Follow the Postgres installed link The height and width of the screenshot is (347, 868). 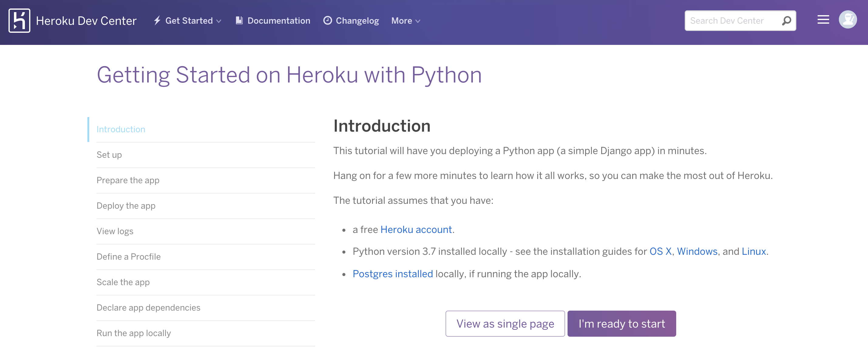click(392, 274)
